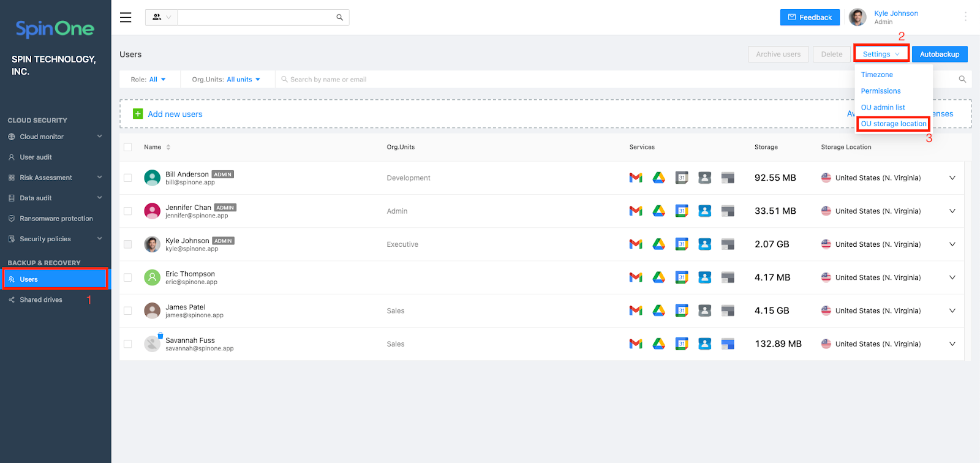Click the magnifier icon in top search bar

point(339,17)
